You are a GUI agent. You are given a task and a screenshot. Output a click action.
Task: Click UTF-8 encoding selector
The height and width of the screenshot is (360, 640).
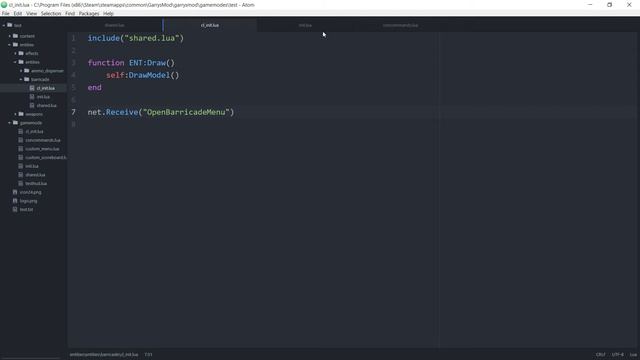coord(618,355)
